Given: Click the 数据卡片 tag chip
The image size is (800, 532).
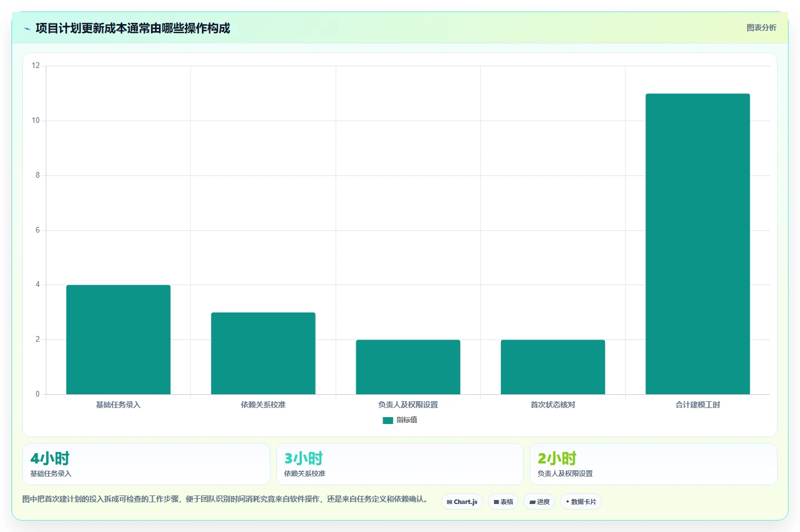Looking at the screenshot, I should [581, 502].
